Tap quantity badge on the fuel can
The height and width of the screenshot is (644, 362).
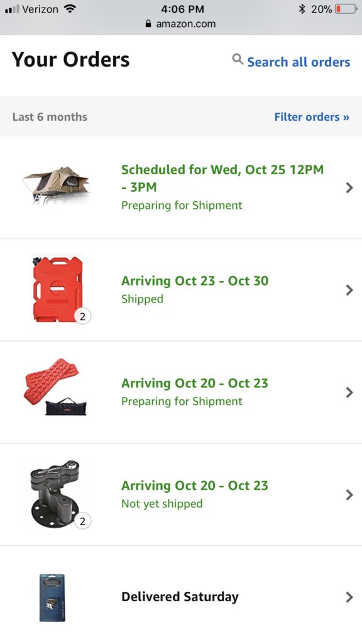83,316
